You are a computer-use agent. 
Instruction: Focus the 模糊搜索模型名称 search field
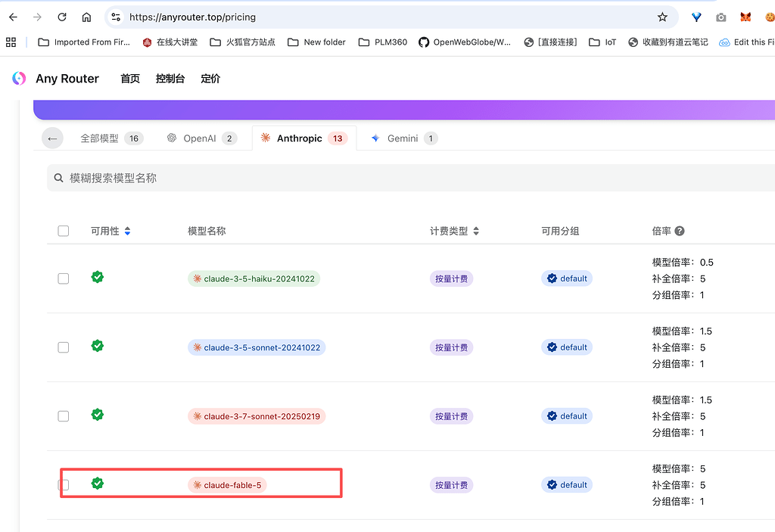coord(411,178)
